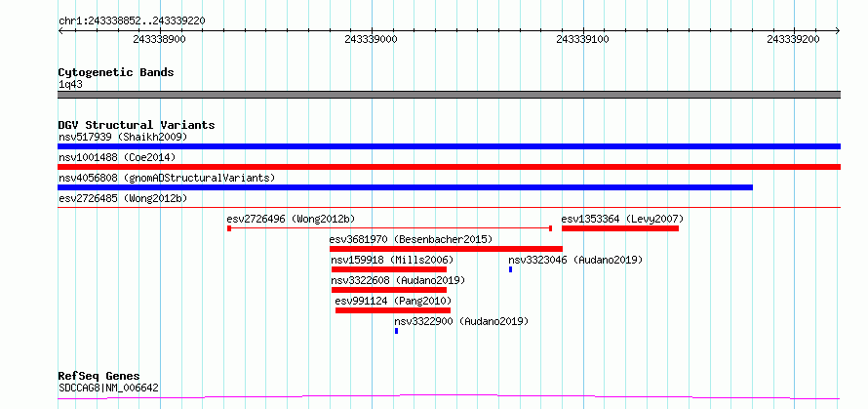868x409 pixels.
Task: Select the nsv1001488 (Coe2014) red variant bar
Action: tap(449, 167)
